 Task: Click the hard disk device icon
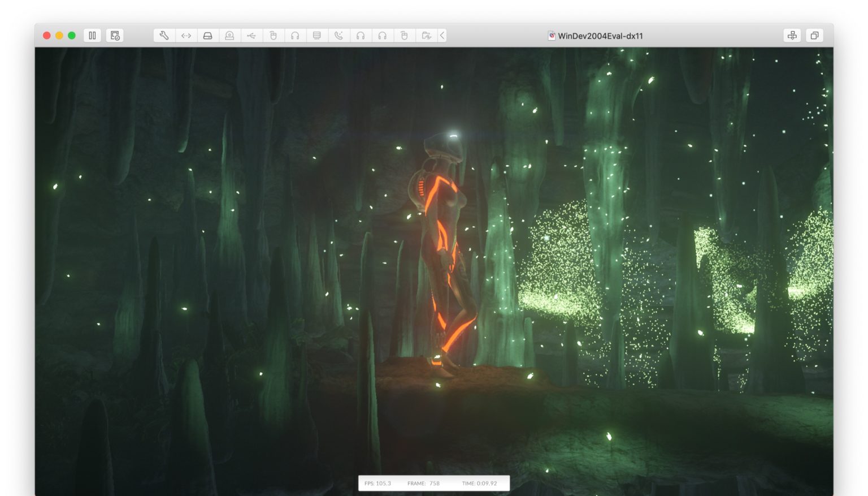(x=208, y=36)
